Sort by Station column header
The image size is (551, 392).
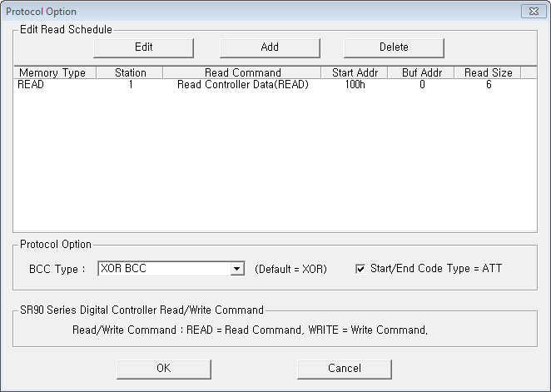click(x=130, y=72)
